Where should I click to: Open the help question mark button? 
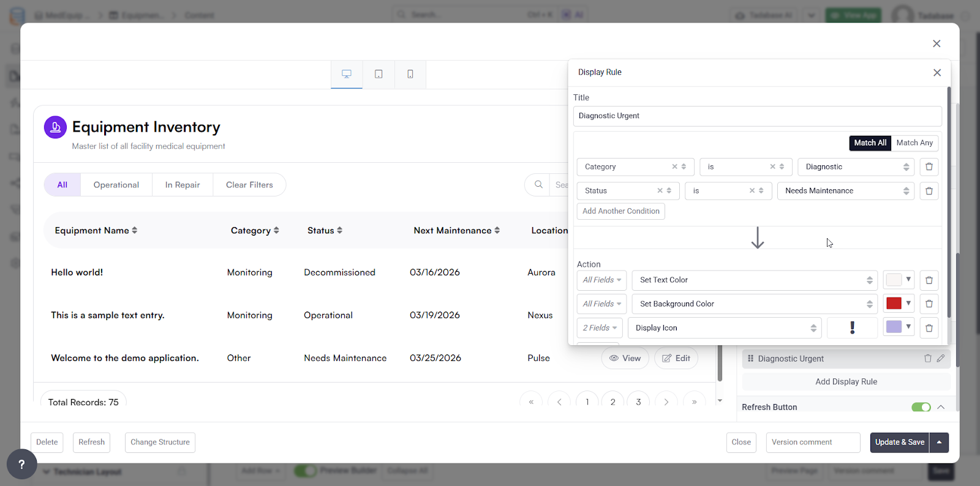tap(21, 465)
